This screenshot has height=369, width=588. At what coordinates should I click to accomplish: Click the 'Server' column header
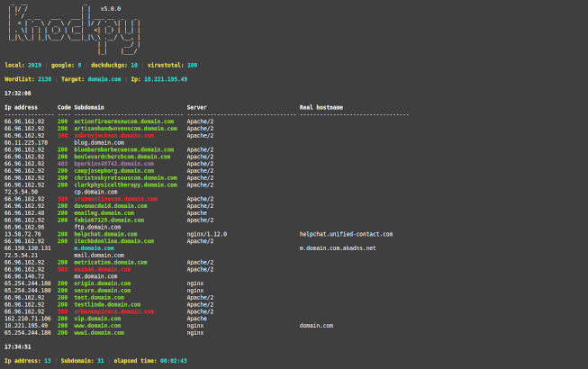pyautogui.click(x=197, y=107)
